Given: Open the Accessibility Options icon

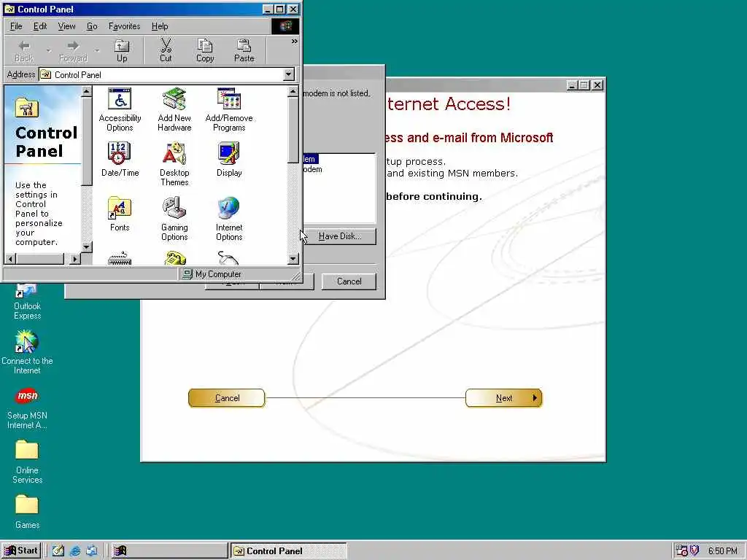Looking at the screenshot, I should (x=120, y=109).
